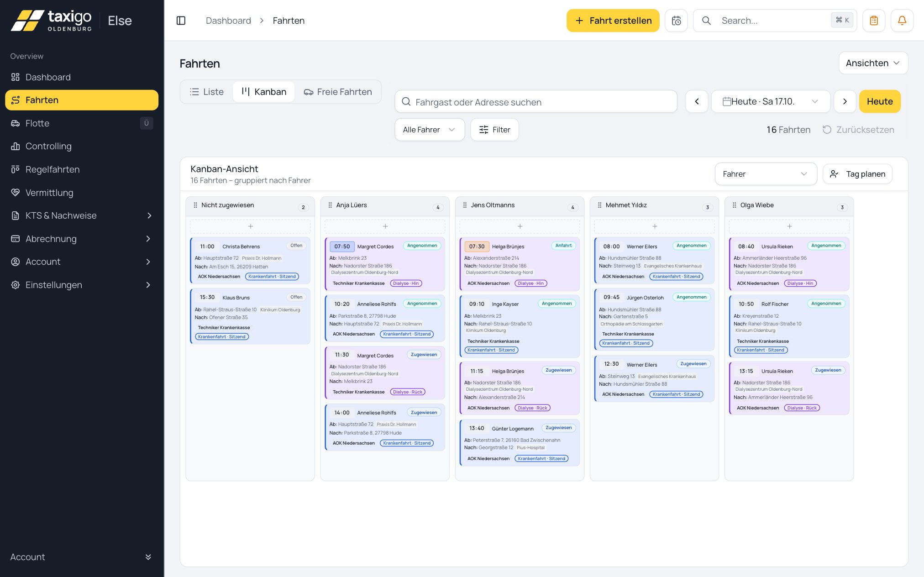Switch to the Freie Fahrten tab
The height and width of the screenshot is (577, 924).
point(338,92)
